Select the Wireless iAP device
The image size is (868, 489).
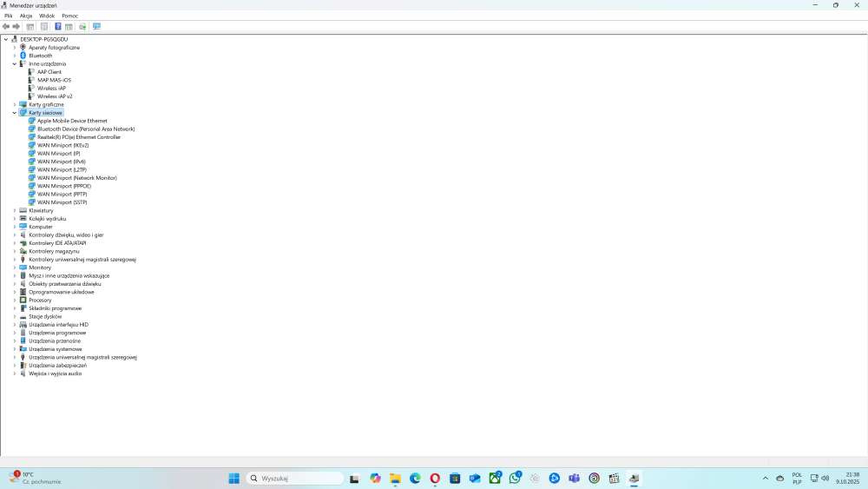click(x=51, y=88)
